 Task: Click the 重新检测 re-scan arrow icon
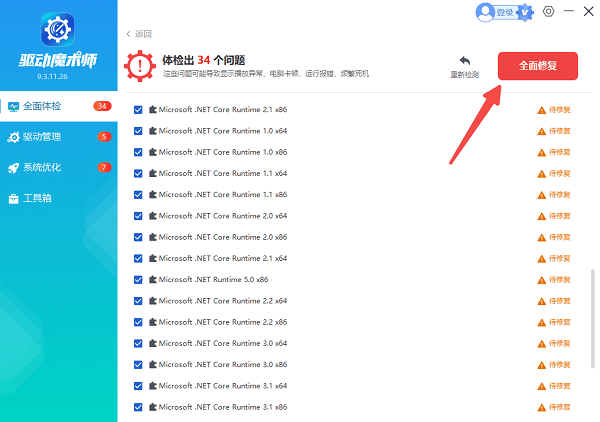point(464,61)
